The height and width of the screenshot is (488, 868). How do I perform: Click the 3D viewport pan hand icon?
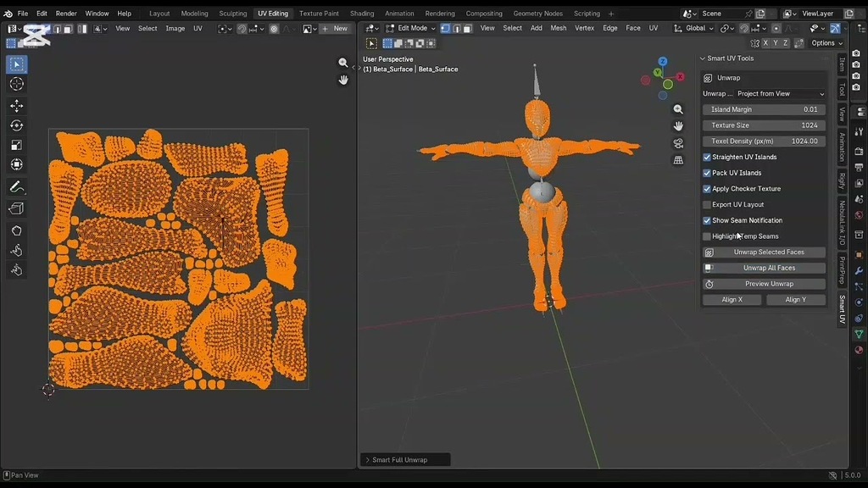coord(678,126)
